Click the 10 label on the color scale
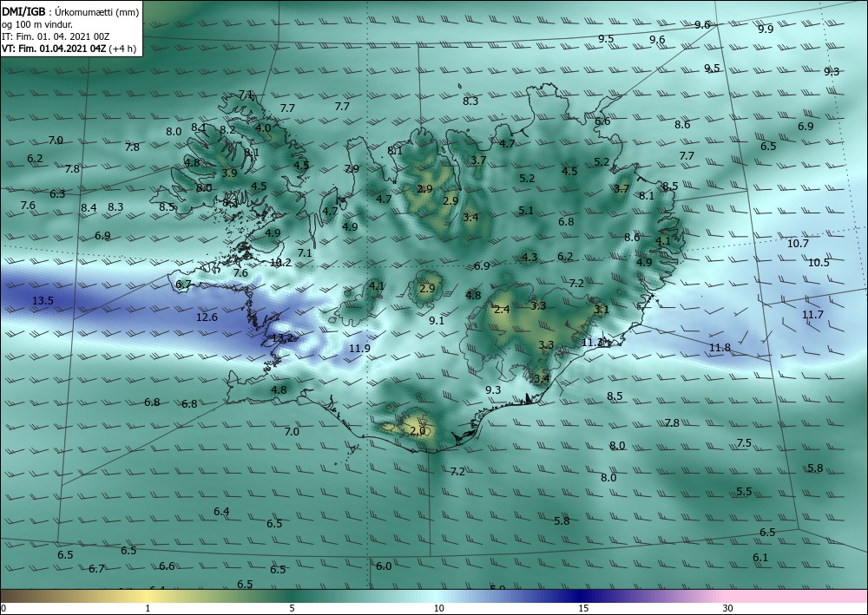The width and height of the screenshot is (868, 615). (438, 609)
